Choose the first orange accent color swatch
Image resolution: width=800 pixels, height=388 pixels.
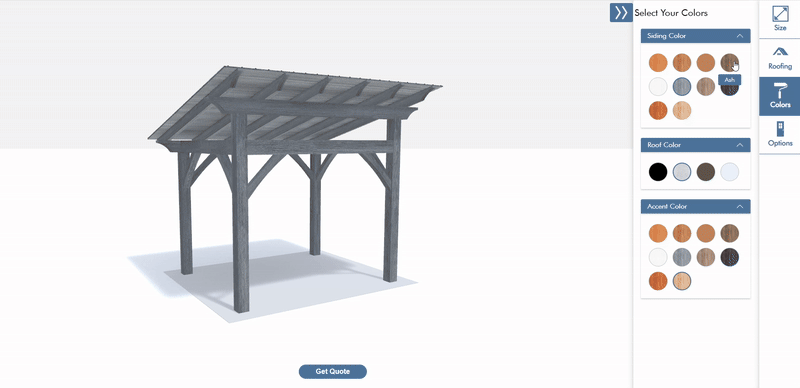(658, 233)
